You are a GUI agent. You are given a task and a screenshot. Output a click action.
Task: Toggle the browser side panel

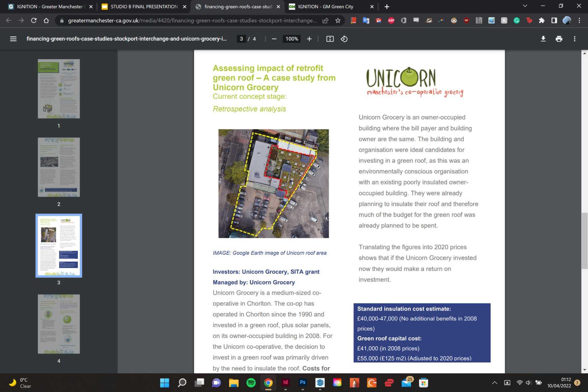(554, 20)
